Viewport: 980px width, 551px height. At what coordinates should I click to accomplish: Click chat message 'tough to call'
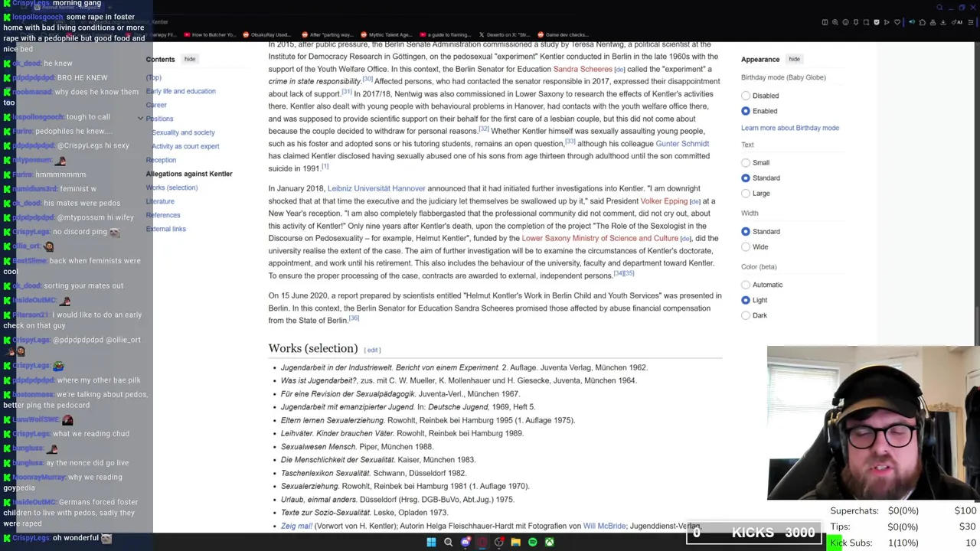click(88, 117)
